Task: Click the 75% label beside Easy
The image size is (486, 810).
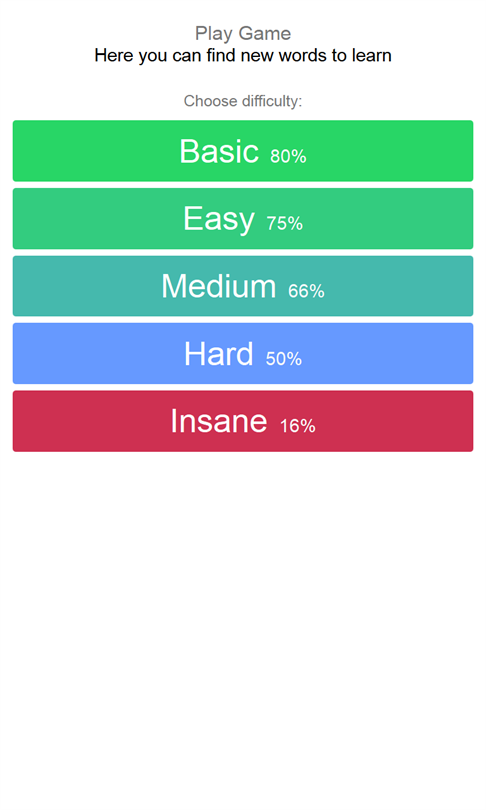Action: pyautogui.click(x=285, y=223)
